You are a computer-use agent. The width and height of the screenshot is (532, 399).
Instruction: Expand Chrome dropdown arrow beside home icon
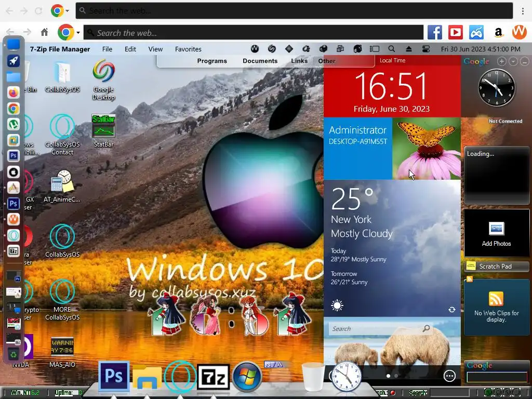click(x=78, y=33)
